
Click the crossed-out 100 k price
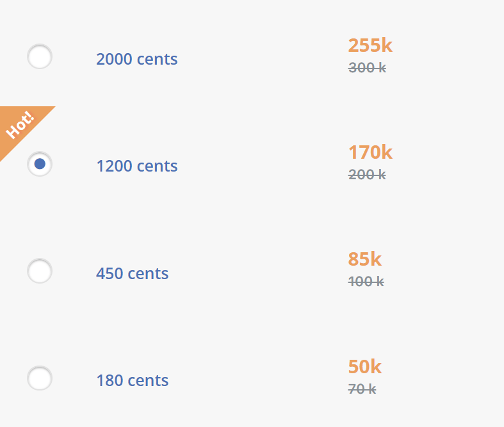366,282
